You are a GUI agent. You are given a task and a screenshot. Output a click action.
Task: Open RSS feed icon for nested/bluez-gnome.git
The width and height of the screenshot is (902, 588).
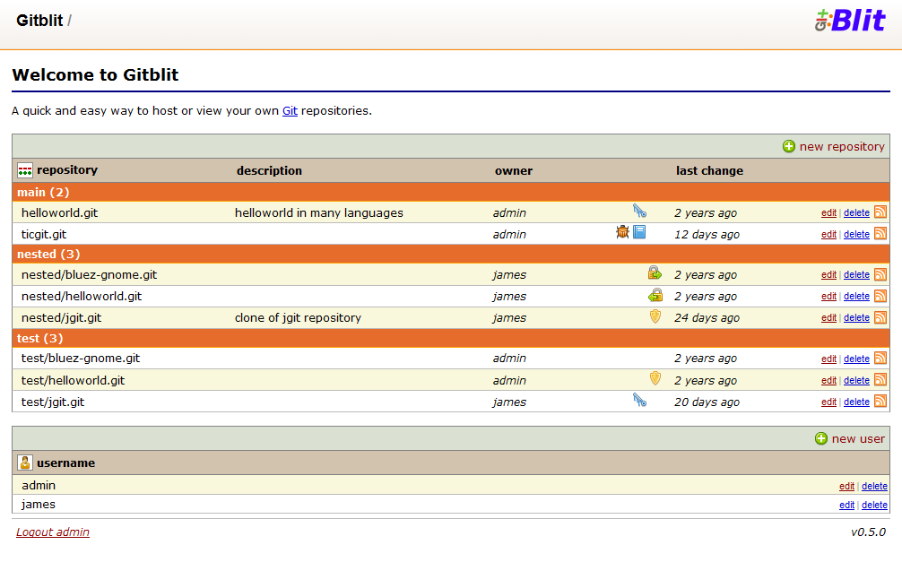[x=880, y=274]
